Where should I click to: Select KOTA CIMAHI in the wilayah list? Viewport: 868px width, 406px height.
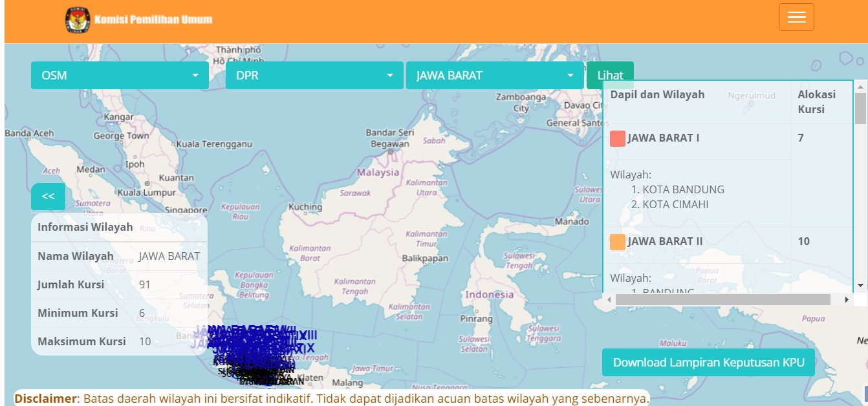(675, 204)
